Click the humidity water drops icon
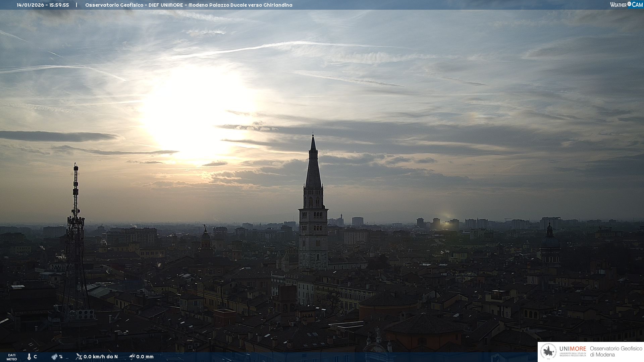This screenshot has width=644, height=362. [54, 357]
